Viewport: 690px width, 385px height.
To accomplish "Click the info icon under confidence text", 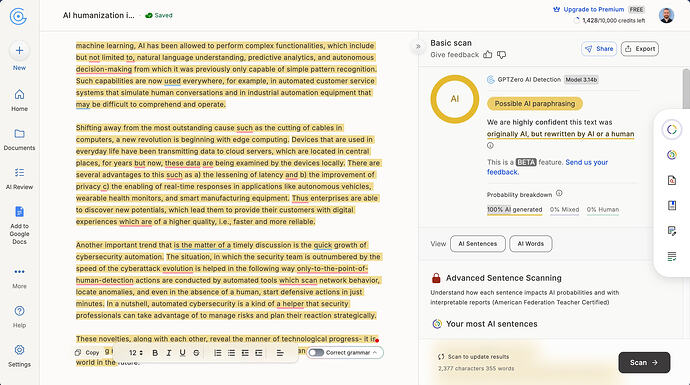I will tap(490, 146).
